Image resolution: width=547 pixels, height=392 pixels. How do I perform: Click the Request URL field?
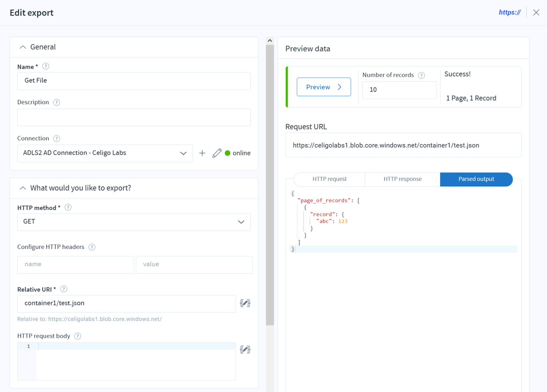[403, 145]
